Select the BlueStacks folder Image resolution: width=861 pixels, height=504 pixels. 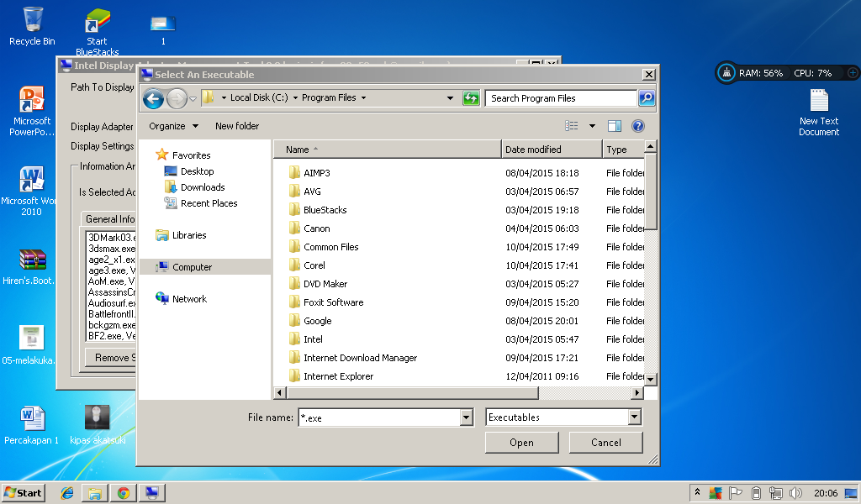[x=317, y=210]
